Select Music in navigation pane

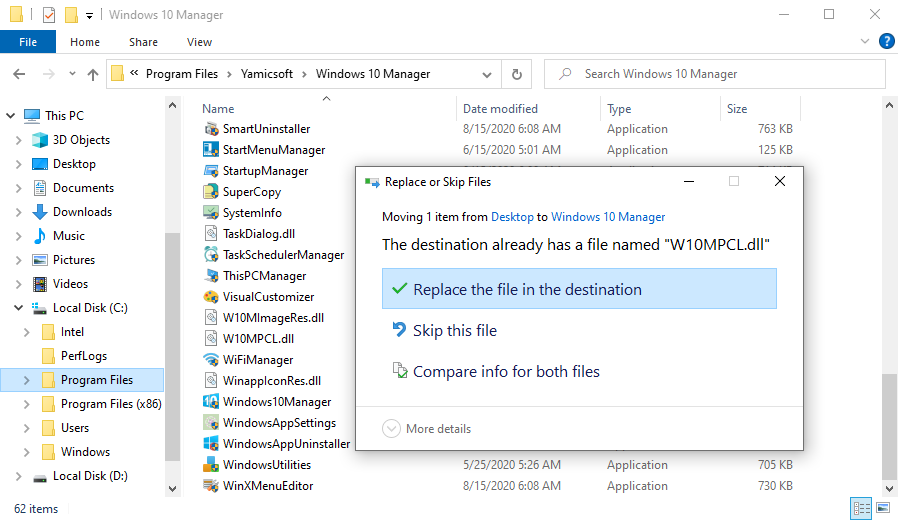(69, 236)
